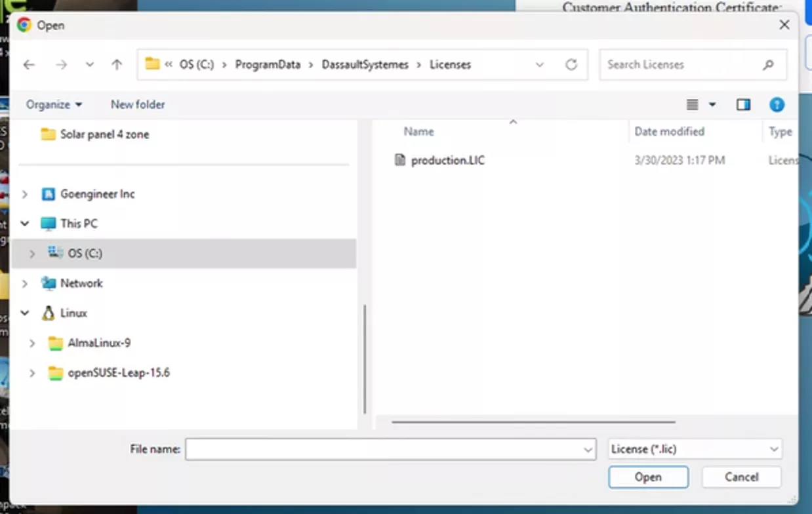Collapse the Linux node
Screen dimensions: 812x514
[x=25, y=313]
